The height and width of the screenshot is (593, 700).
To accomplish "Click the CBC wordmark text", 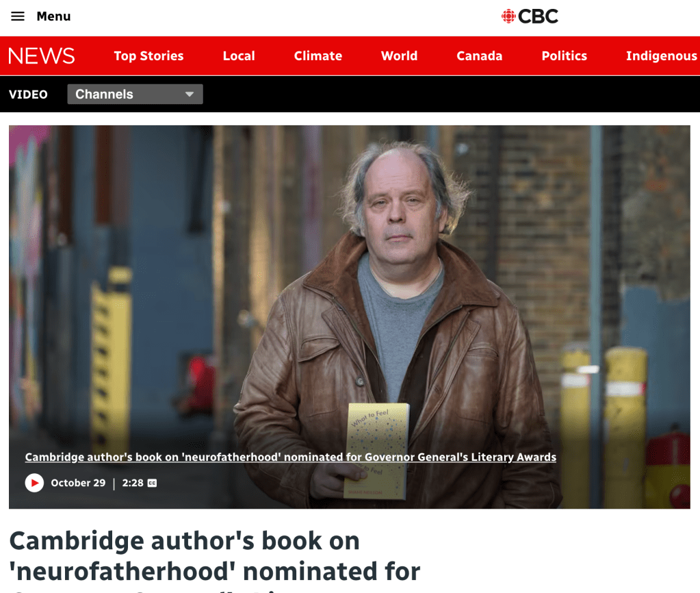I will [538, 16].
